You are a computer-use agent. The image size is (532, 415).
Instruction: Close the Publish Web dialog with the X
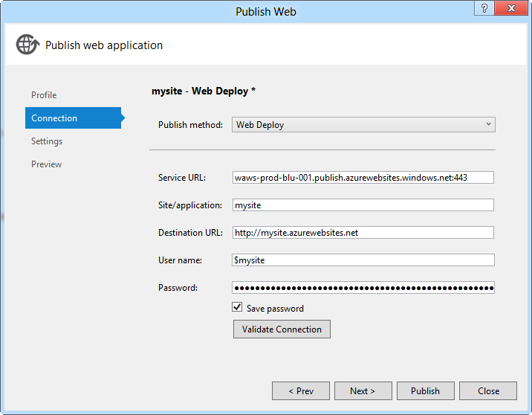pos(511,8)
